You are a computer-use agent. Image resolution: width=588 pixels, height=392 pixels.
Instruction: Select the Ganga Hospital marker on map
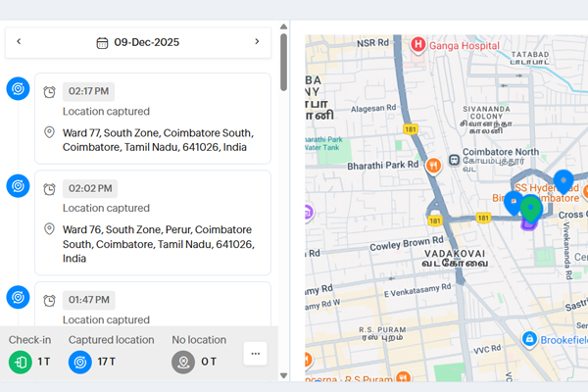[418, 44]
